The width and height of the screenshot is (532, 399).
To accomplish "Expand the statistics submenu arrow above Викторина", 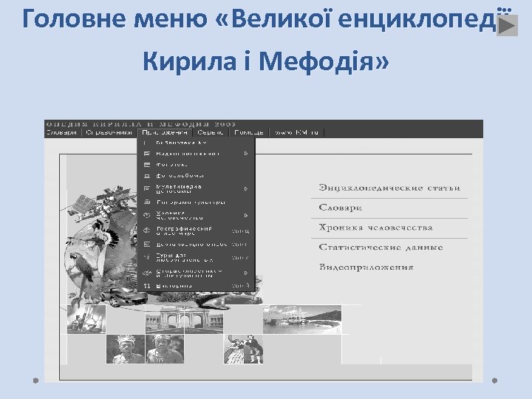I will click(x=246, y=273).
